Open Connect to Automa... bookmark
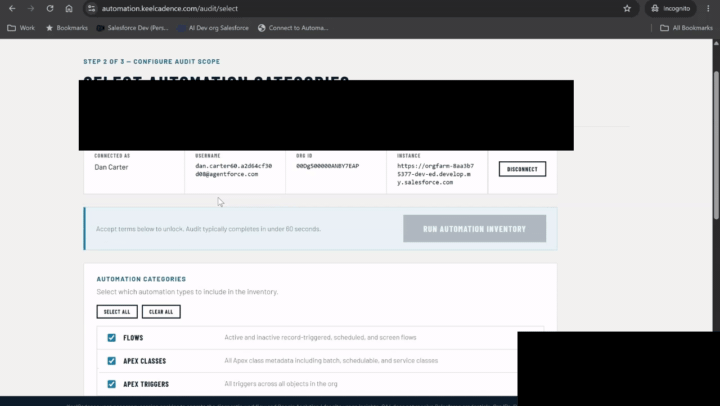Screen dimensions: 720x406 click(x=293, y=28)
